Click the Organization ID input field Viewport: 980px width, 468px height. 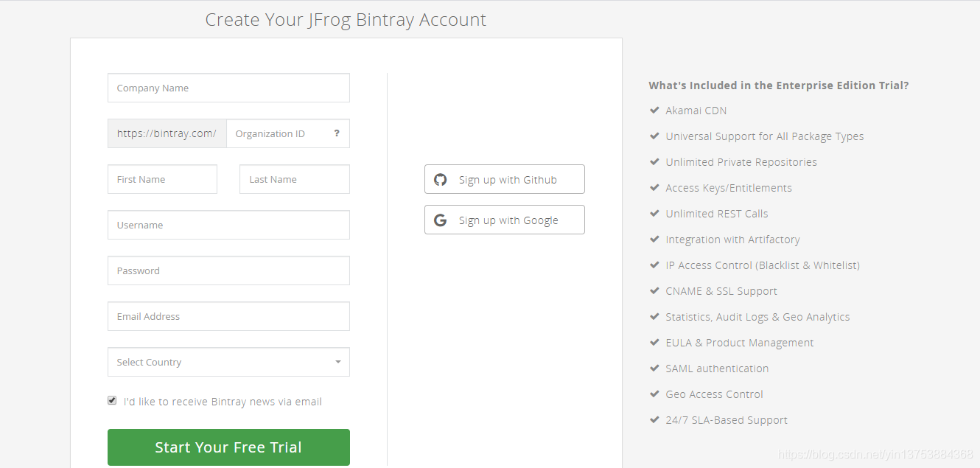(279, 133)
